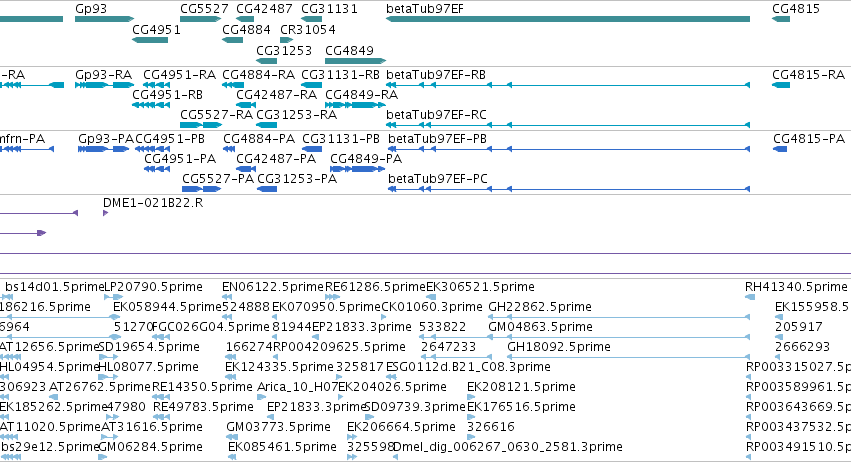
Task: Open EST EK306521.5prime
Action: (431, 297)
